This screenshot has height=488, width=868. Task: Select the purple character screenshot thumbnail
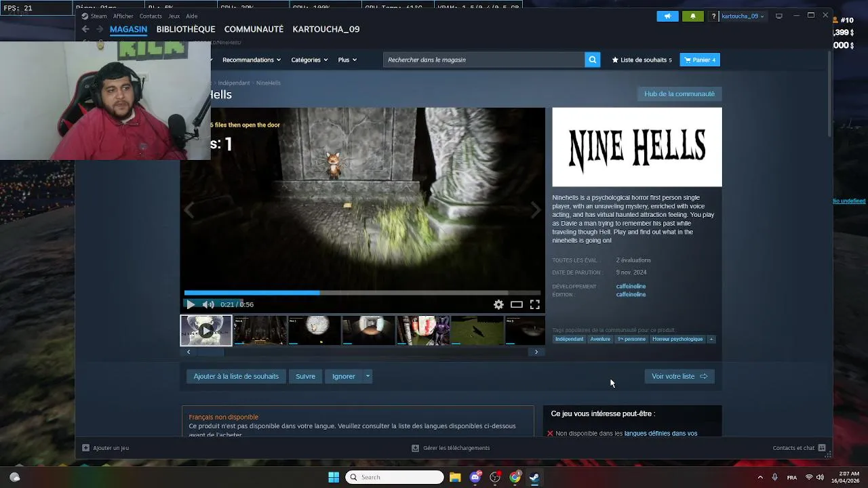[423, 331]
